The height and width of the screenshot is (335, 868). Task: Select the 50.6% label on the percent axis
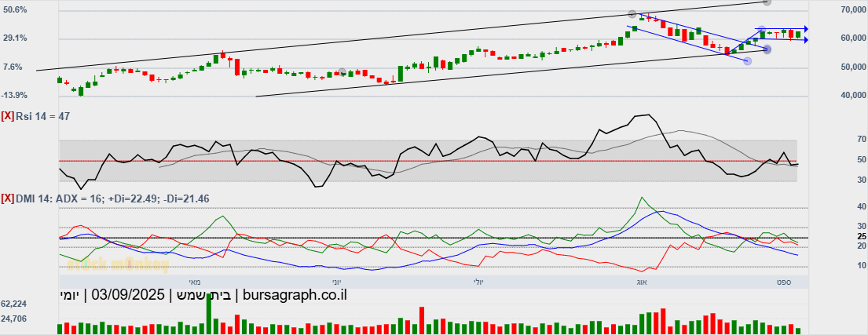pos(15,10)
